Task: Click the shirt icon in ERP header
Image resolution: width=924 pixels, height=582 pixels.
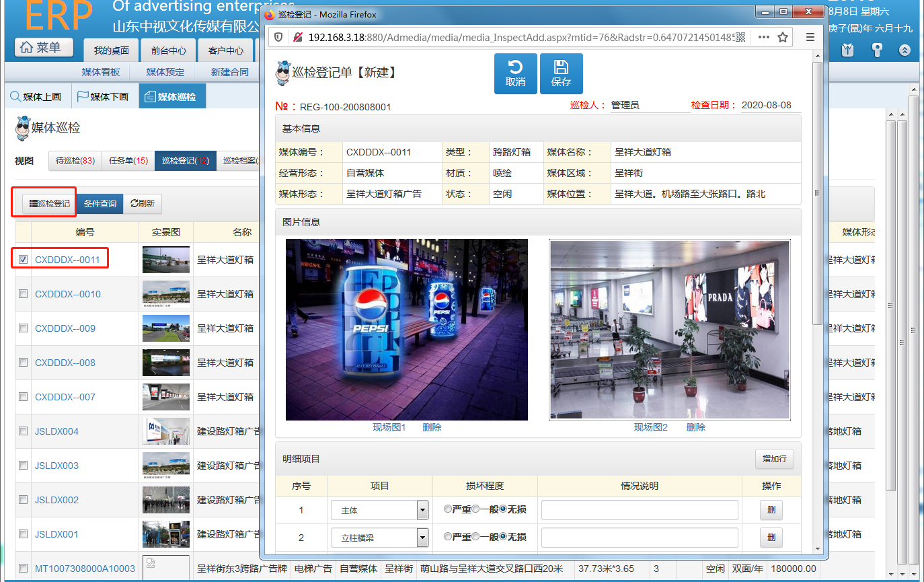Action: click(847, 50)
